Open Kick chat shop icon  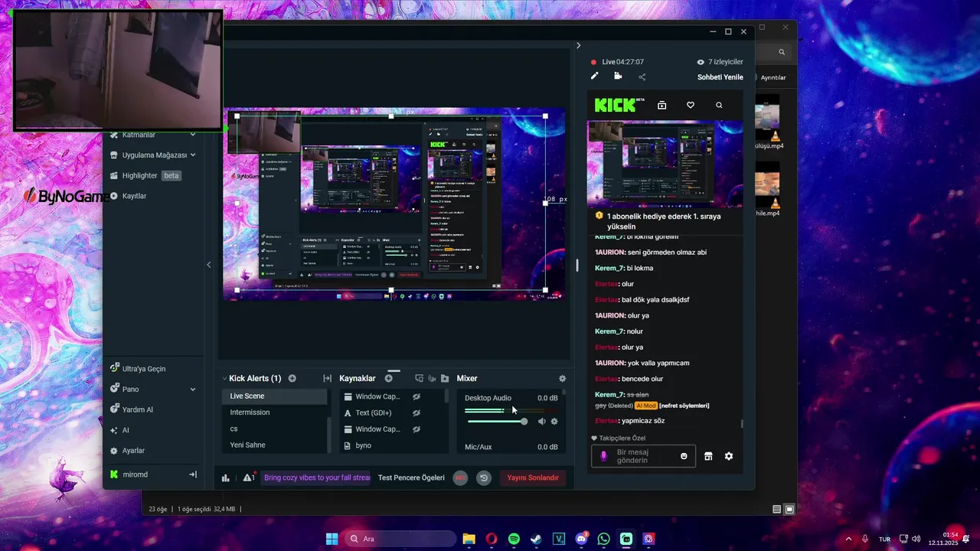click(x=708, y=456)
